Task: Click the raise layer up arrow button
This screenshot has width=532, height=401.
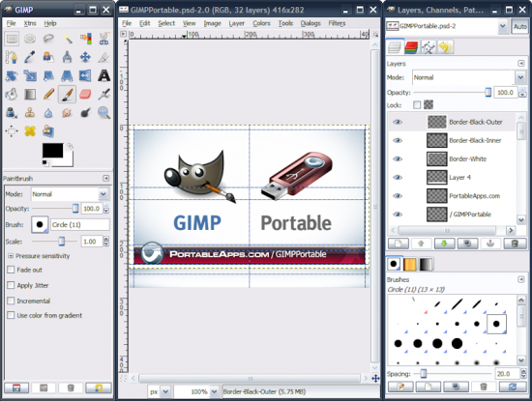Action: pos(421,243)
